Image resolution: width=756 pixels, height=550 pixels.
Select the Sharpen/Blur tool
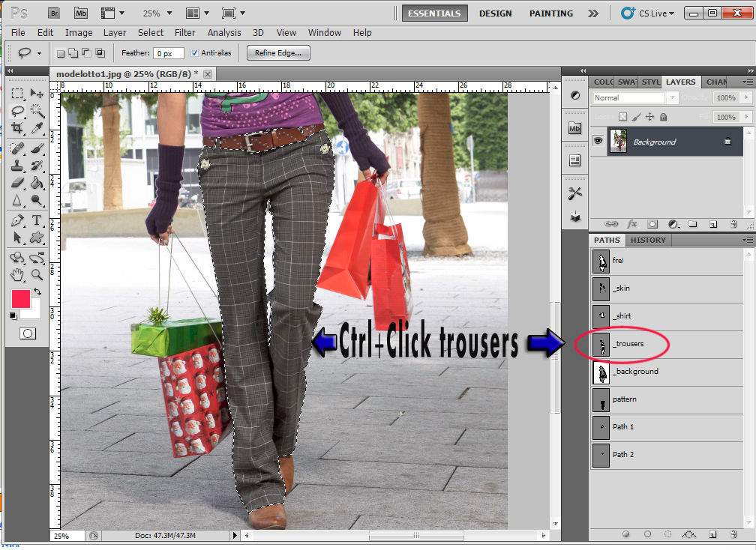point(17,200)
